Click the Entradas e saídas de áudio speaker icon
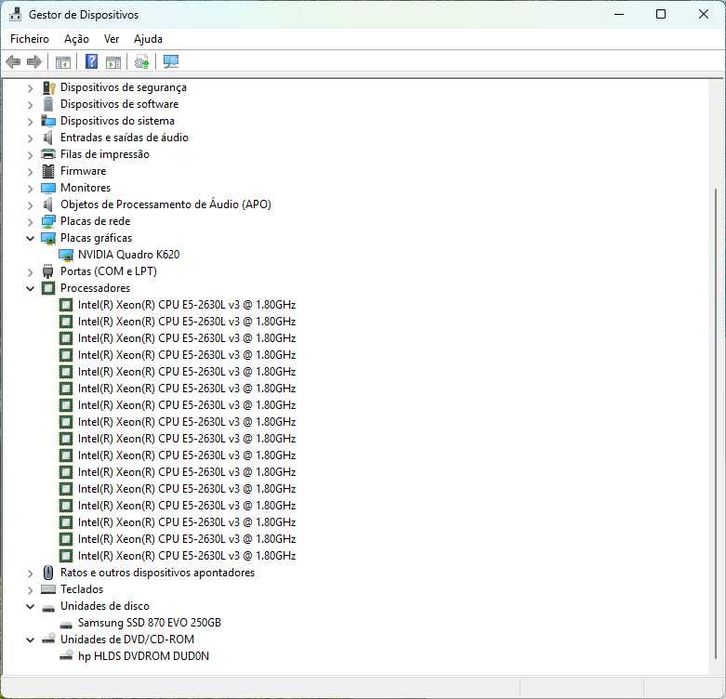726x699 pixels. coord(48,137)
